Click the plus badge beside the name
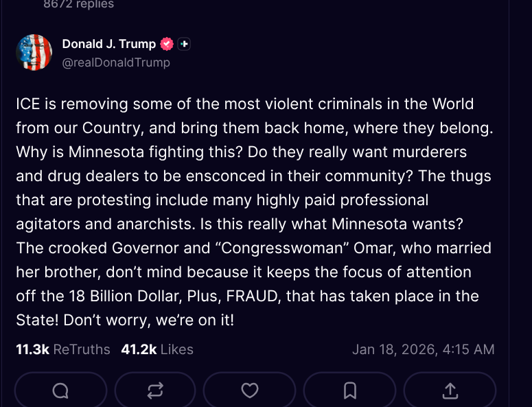This screenshot has height=407, width=532. (x=184, y=44)
